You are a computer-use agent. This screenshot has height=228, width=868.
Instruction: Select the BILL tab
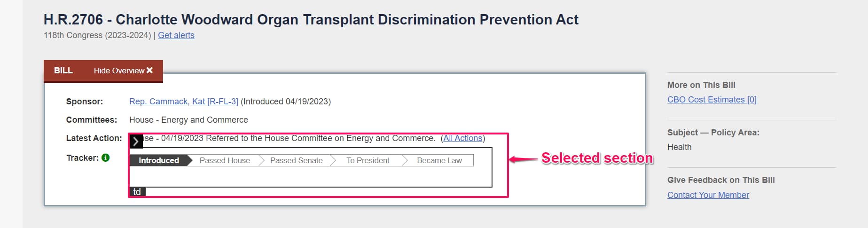(63, 71)
